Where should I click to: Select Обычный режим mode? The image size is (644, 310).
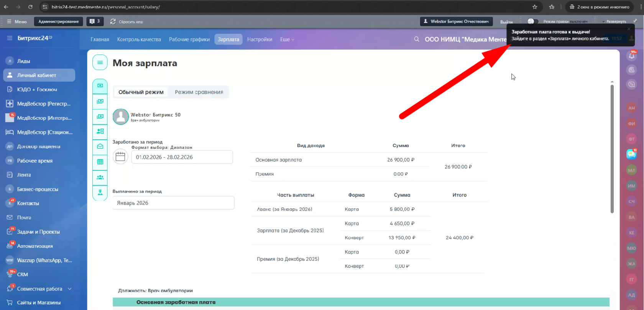click(x=141, y=92)
